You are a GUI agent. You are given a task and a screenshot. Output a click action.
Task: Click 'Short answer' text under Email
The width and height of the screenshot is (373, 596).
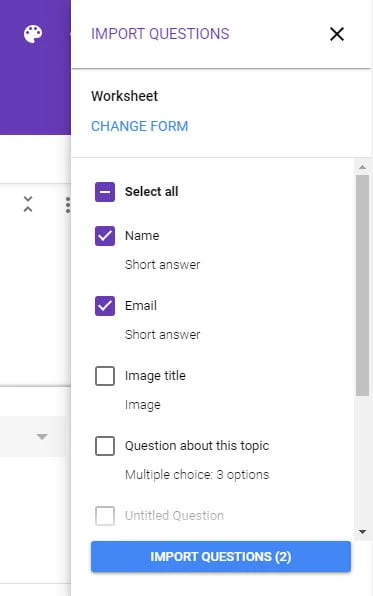coord(162,334)
